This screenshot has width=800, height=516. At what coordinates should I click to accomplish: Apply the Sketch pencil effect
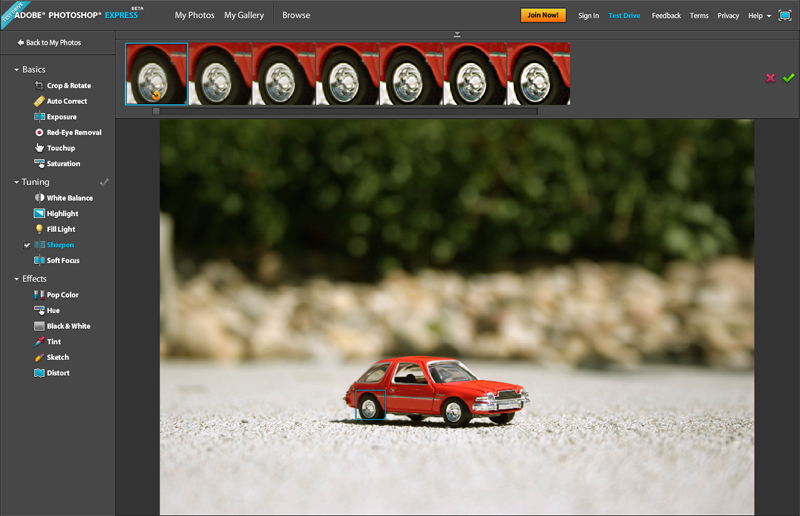[39, 357]
